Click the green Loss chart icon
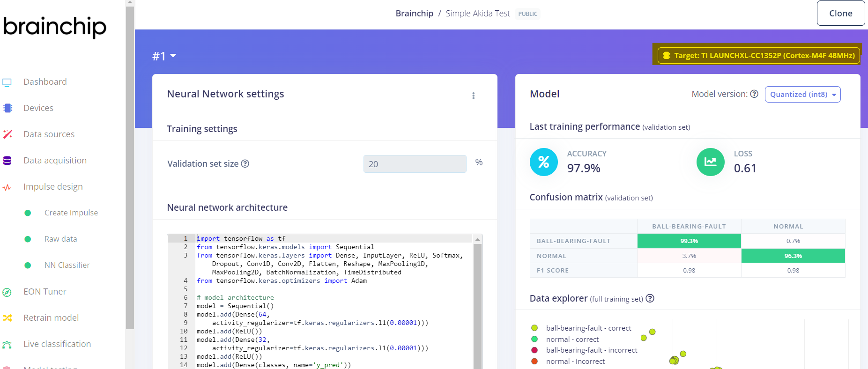 coord(711,162)
